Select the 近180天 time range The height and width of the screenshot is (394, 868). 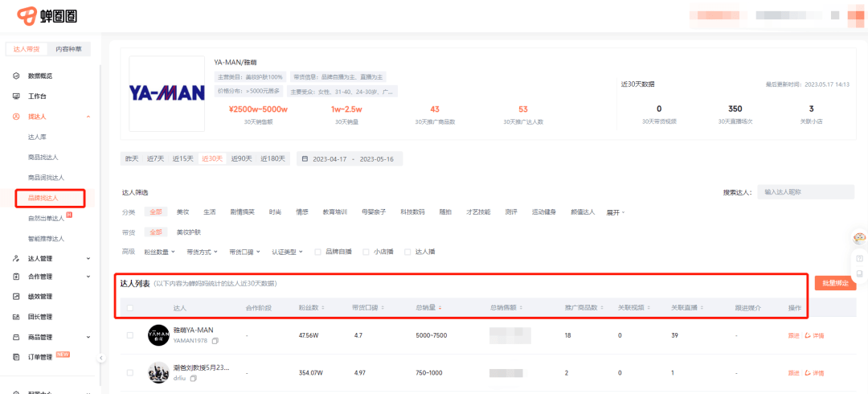pyautogui.click(x=273, y=158)
